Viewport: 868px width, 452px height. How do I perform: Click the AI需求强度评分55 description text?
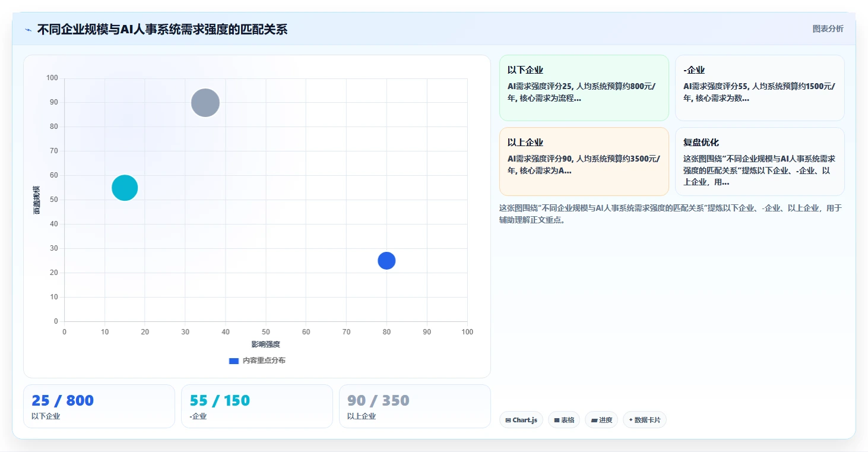[759, 92]
